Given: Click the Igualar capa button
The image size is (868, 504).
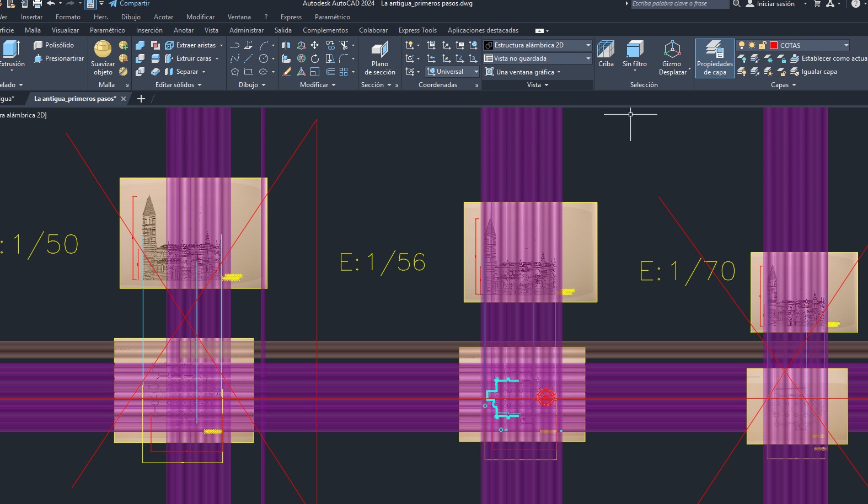Looking at the screenshot, I should coord(813,72).
